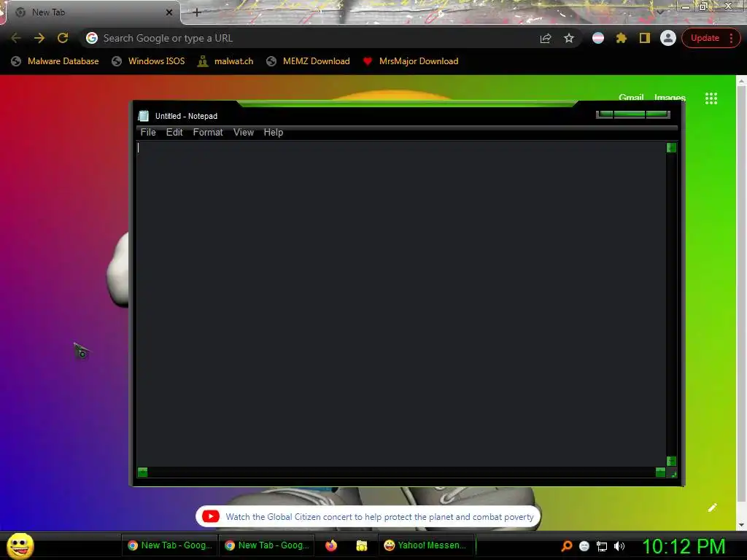Image resolution: width=747 pixels, height=560 pixels.
Task: Click inside the Notepad text area
Action: [x=401, y=303]
